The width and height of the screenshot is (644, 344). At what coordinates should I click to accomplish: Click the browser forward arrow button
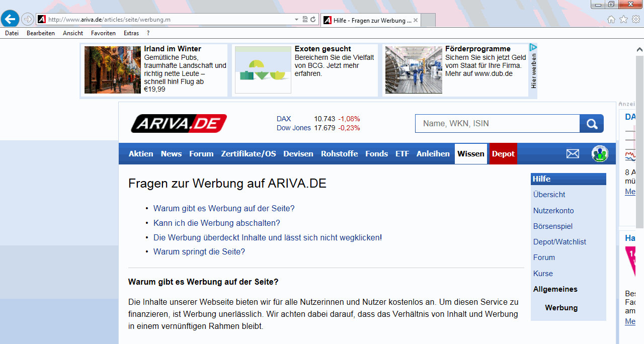point(28,20)
